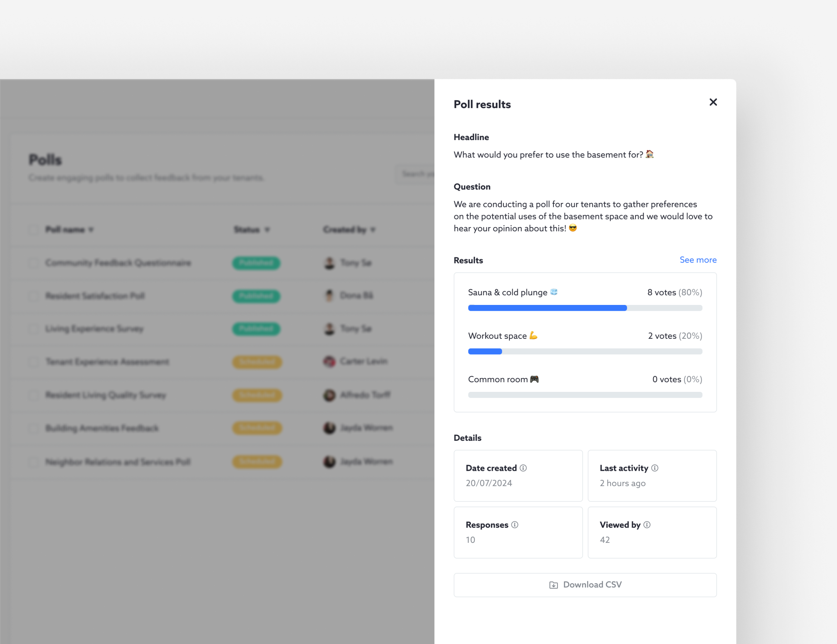Click the info icon beside Last activity
Screen dimensions: 837x644
(654, 468)
